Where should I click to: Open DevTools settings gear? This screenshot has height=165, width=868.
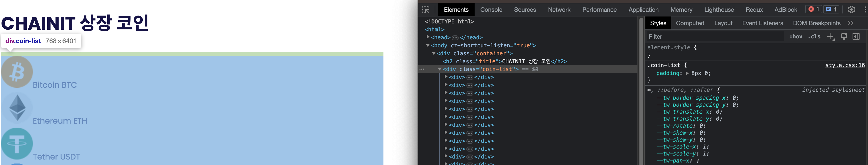(852, 9)
